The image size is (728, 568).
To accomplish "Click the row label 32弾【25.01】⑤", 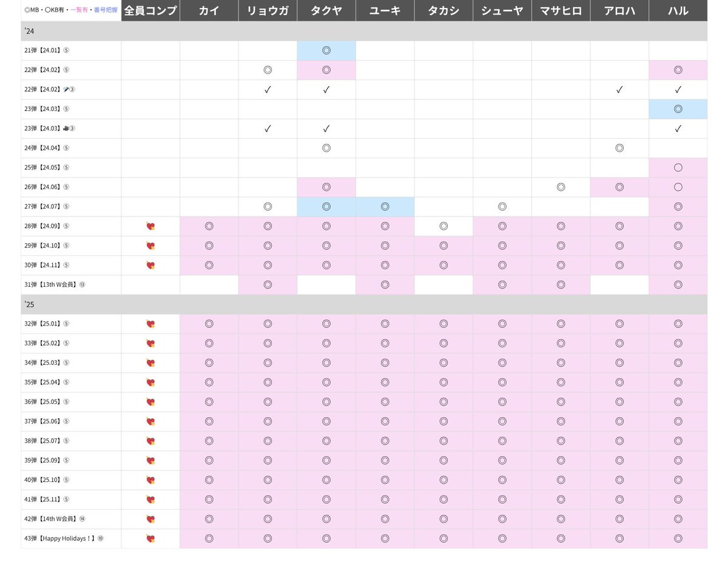I will click(x=47, y=324).
